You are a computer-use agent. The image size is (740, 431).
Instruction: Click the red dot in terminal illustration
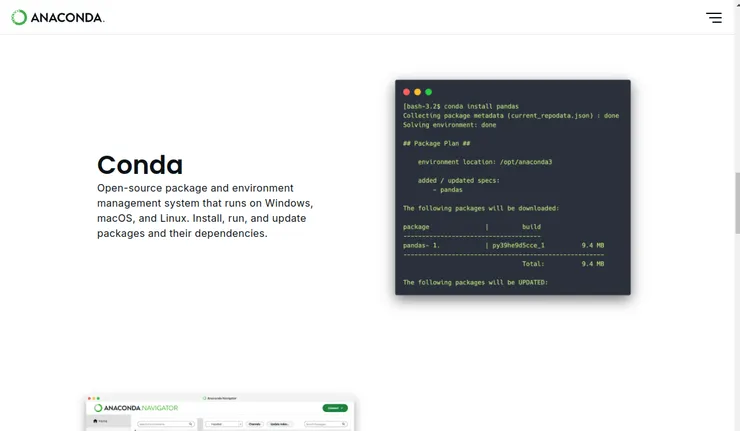406,92
